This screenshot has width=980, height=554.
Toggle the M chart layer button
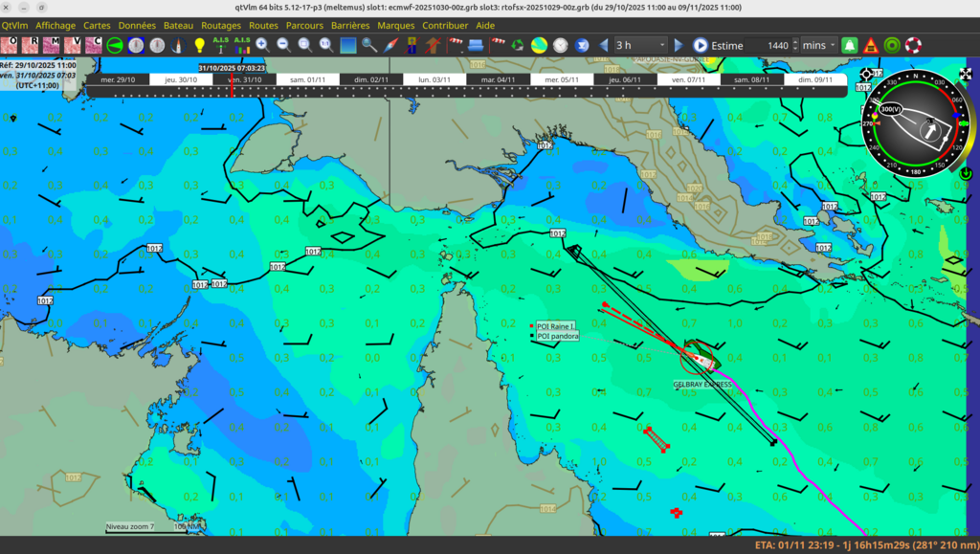52,45
